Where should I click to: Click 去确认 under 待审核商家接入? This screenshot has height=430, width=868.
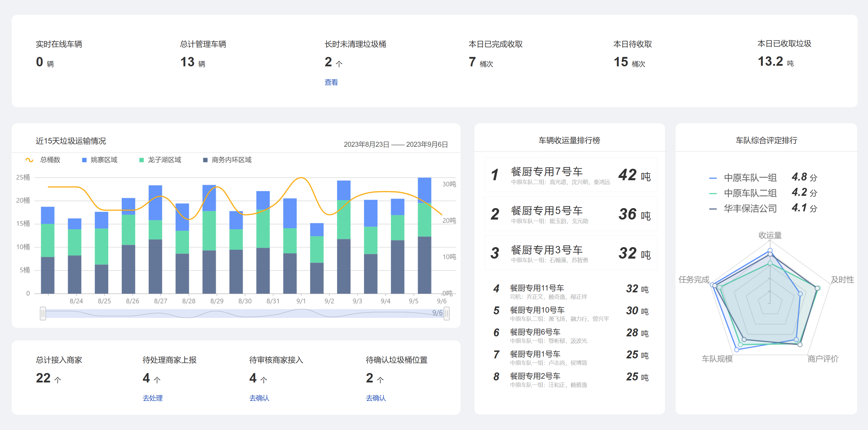pos(259,398)
